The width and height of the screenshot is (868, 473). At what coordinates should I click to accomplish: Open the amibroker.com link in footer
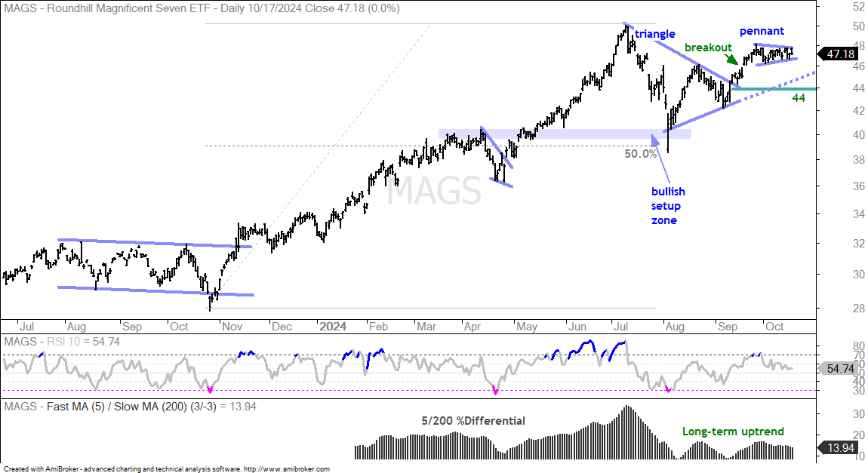pyautogui.click(x=286, y=469)
